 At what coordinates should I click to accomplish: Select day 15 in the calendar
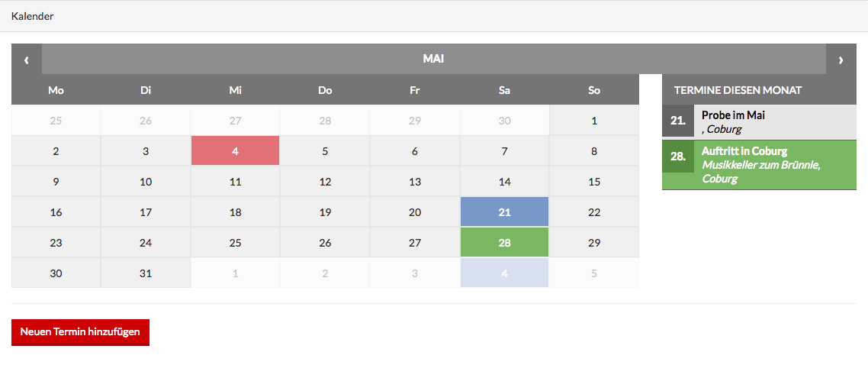pyautogui.click(x=594, y=182)
